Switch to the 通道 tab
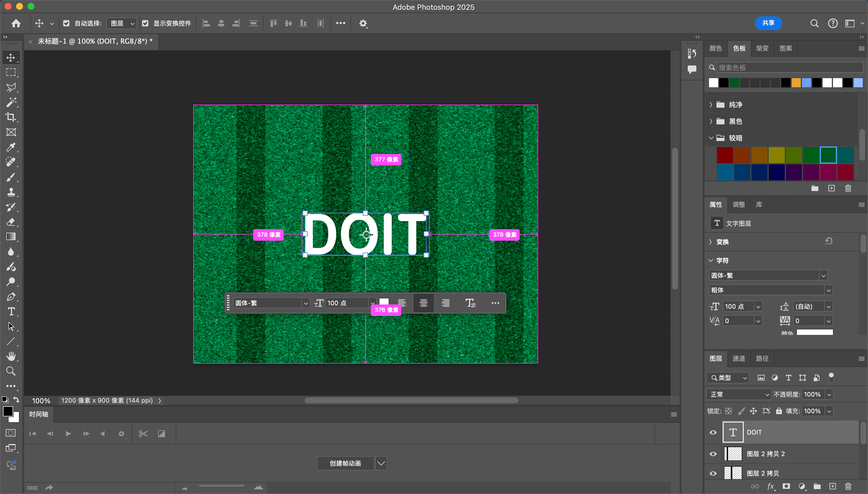 tap(739, 359)
